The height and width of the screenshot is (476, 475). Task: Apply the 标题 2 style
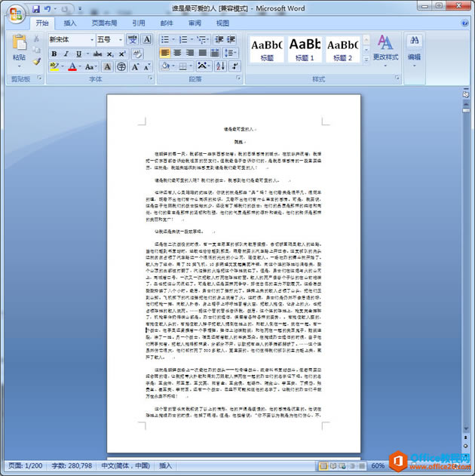click(343, 50)
